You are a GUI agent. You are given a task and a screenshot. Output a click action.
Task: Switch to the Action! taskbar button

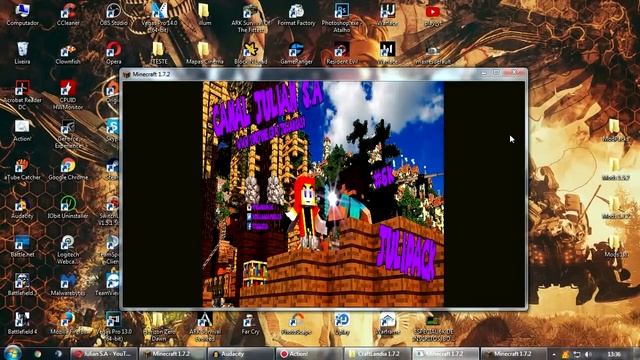click(309, 353)
